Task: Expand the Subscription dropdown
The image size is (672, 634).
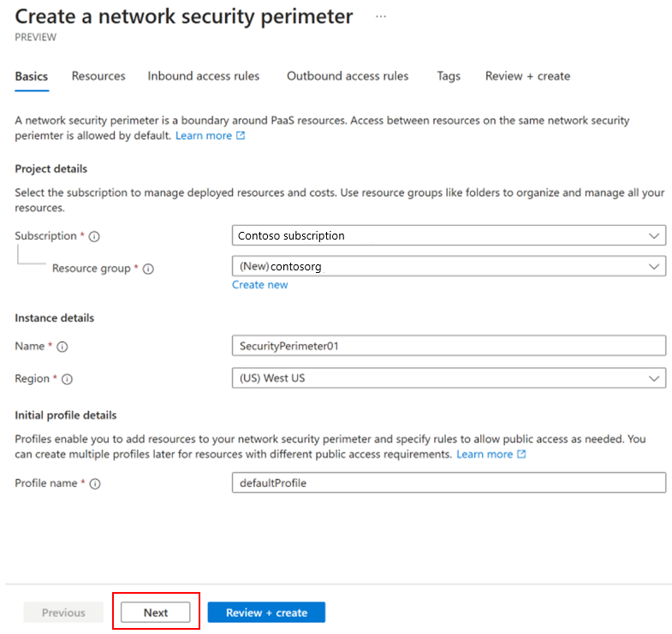Action: coord(449,235)
